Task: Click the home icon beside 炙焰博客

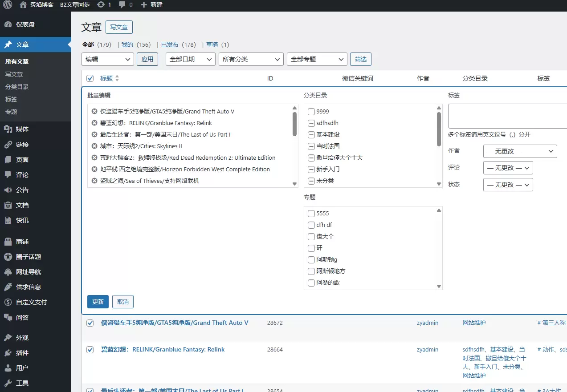Action: pyautogui.click(x=23, y=4)
